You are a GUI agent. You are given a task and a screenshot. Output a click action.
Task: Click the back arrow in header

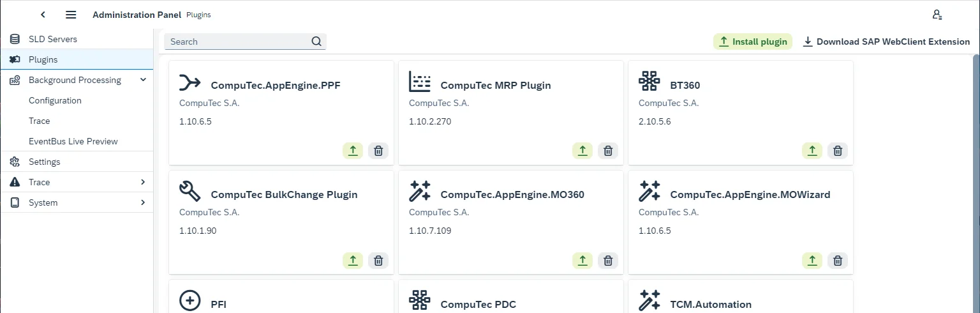[x=43, y=15]
